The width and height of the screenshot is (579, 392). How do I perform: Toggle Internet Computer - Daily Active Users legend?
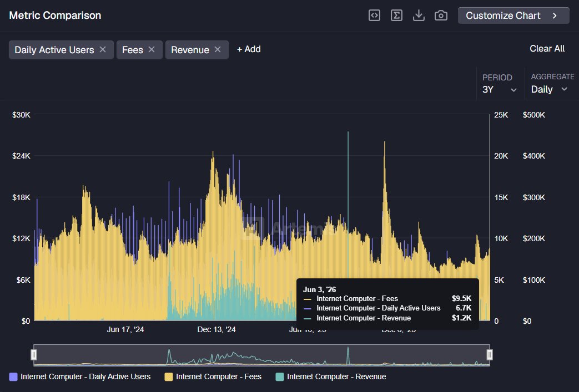[x=80, y=376]
